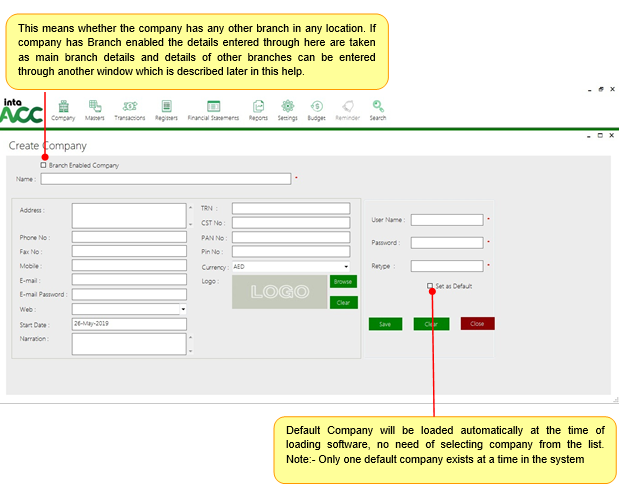Click the LOGO preview image
619x499 pixels.
point(279,292)
